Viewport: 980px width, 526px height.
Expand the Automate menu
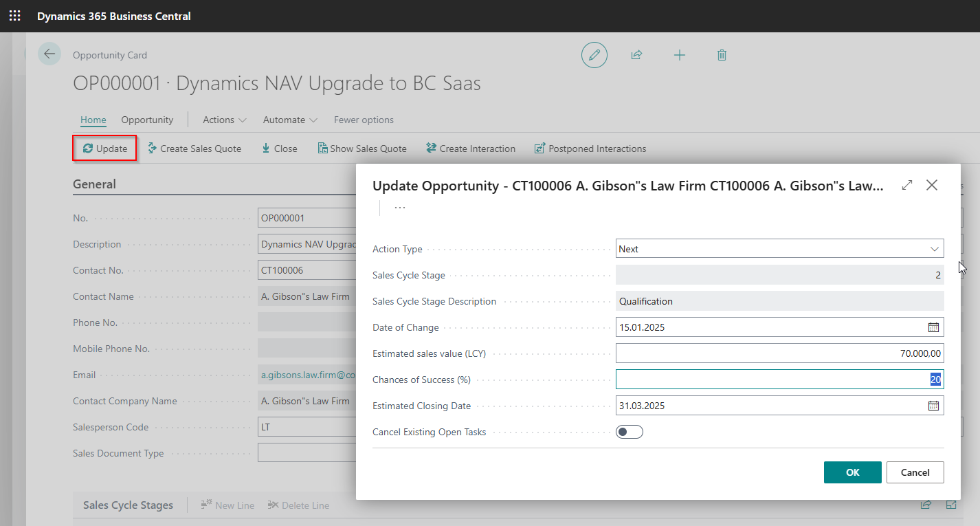pyautogui.click(x=290, y=120)
